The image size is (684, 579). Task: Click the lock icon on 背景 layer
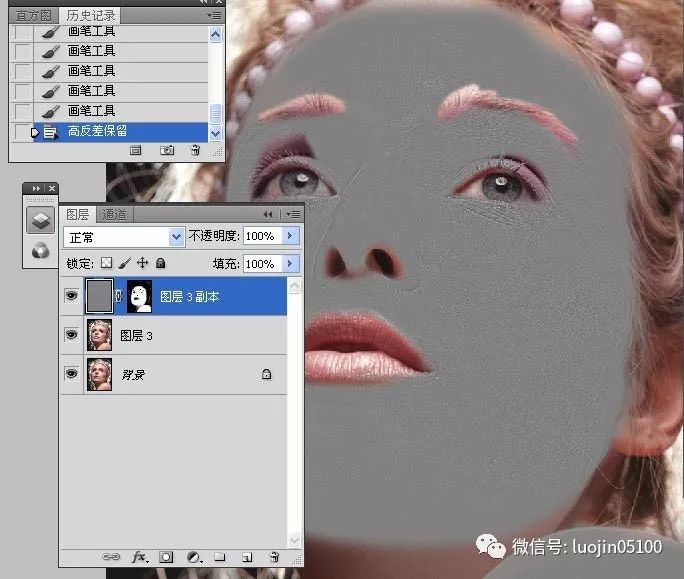(x=266, y=374)
